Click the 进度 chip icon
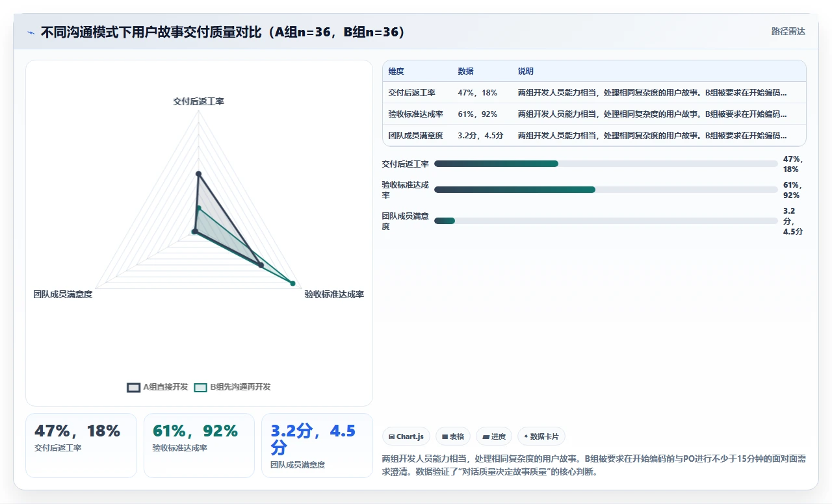This screenshot has height=504, width=832. 486,436
